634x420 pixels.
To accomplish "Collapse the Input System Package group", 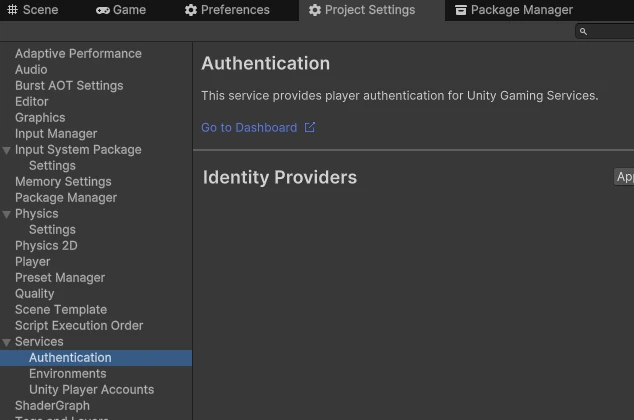I will point(6,151).
